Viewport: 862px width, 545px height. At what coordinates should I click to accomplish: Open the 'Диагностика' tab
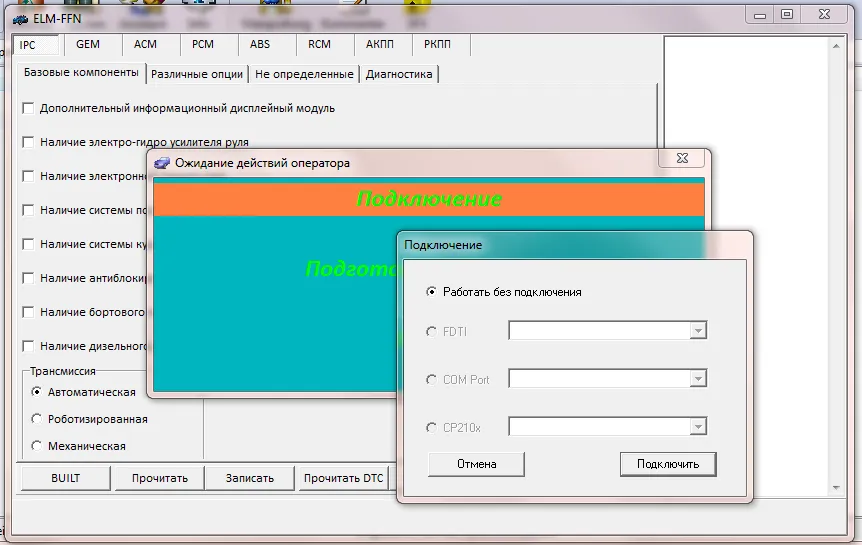[x=399, y=74]
